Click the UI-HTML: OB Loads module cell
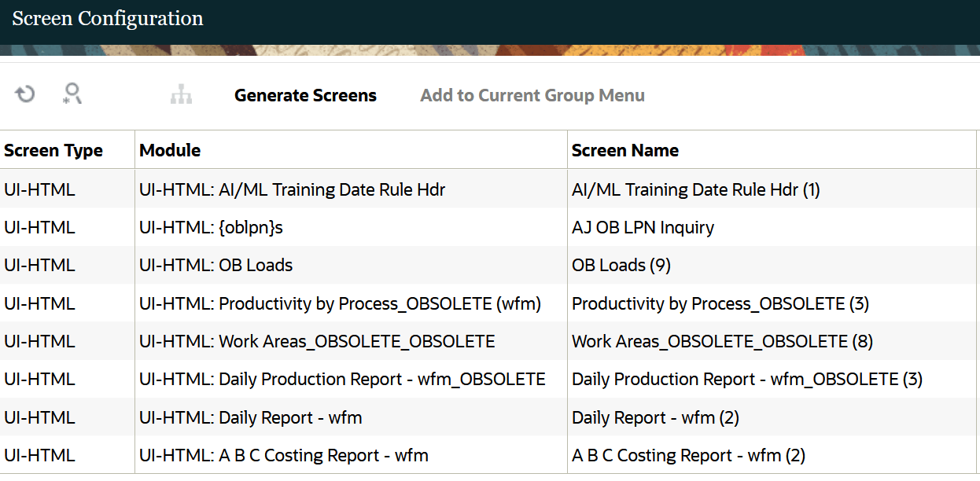The height and width of the screenshot is (481, 980). click(x=216, y=266)
